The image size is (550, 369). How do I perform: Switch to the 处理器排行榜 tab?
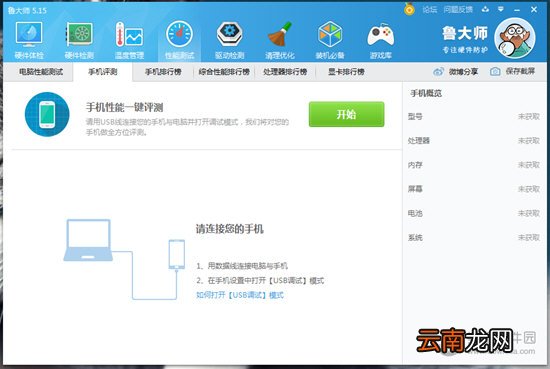pos(285,72)
